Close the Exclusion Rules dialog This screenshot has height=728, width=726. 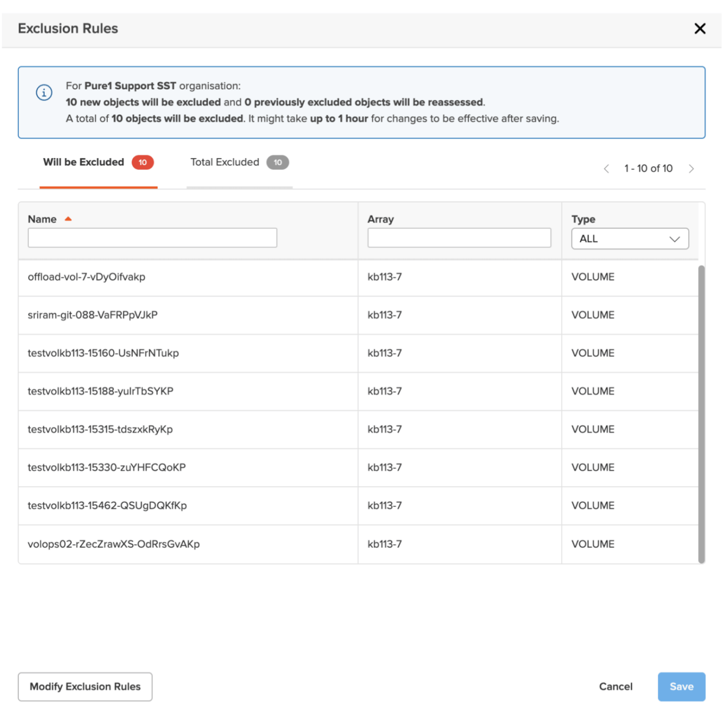pos(700,29)
